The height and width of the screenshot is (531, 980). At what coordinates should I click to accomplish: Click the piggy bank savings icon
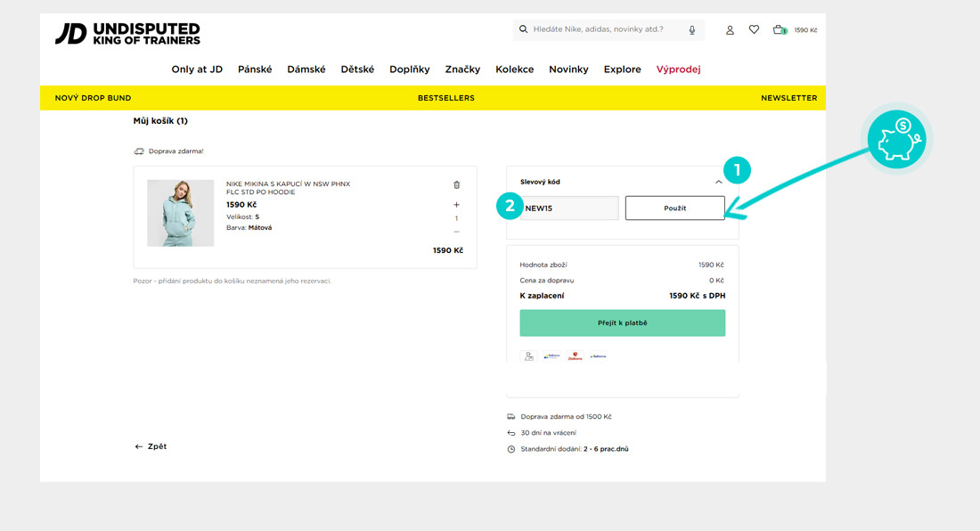(x=897, y=140)
